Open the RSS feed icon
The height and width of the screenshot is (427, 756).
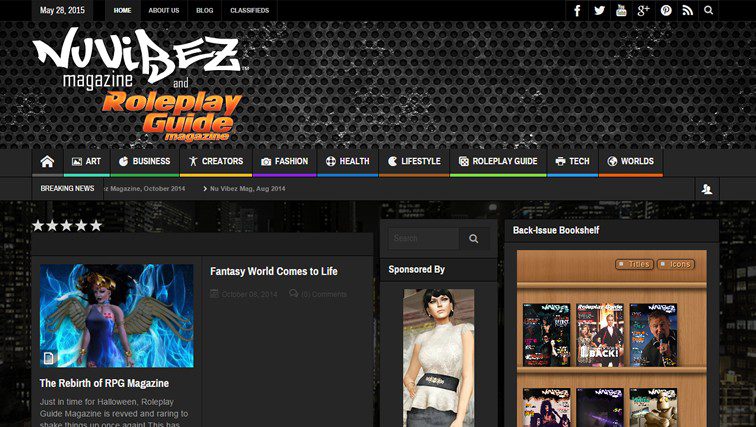tap(688, 10)
